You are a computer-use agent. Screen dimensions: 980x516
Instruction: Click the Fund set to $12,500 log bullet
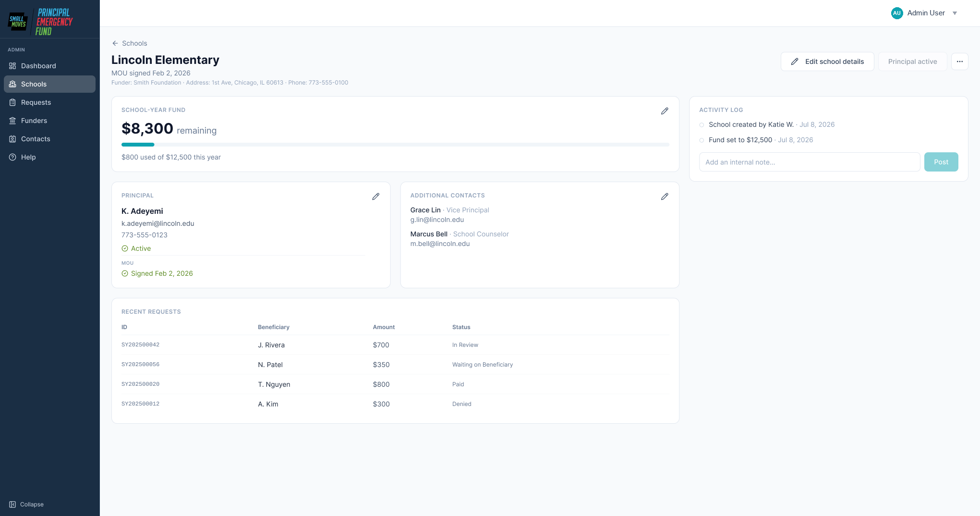(702, 140)
